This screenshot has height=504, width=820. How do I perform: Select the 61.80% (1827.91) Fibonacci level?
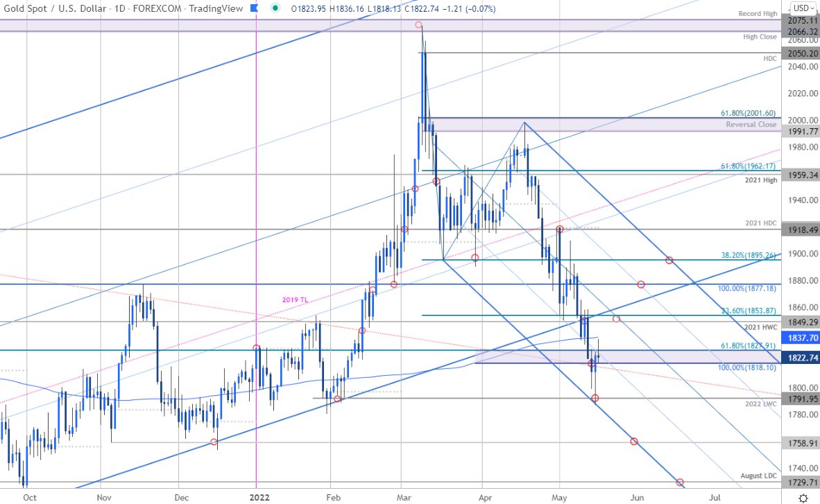click(x=748, y=345)
